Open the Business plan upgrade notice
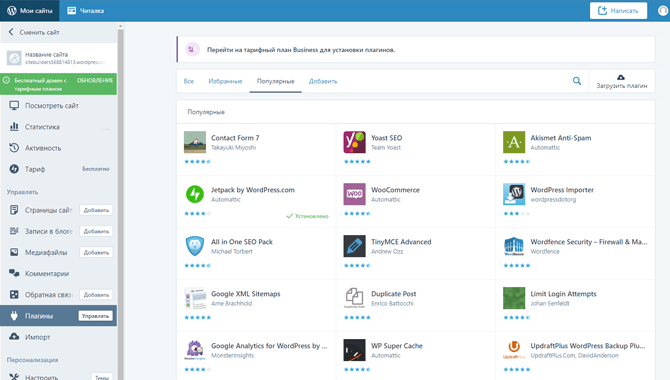Image resolution: width=670 pixels, height=380 pixels. pyautogui.click(x=416, y=50)
